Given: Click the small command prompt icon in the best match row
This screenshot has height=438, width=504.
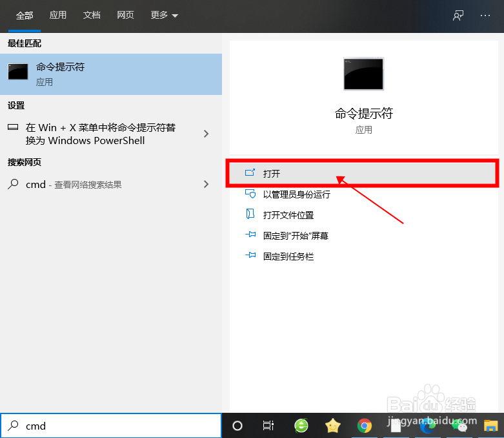Looking at the screenshot, I should point(18,72).
